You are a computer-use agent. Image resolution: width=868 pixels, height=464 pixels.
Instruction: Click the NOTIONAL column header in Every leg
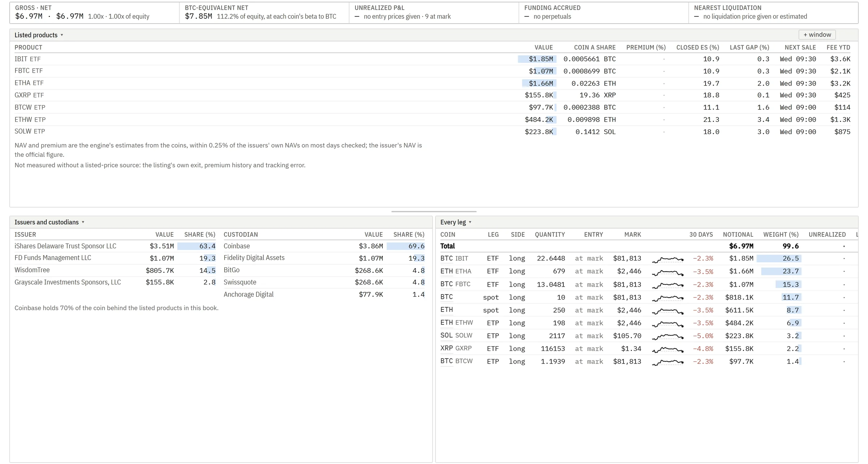point(738,235)
